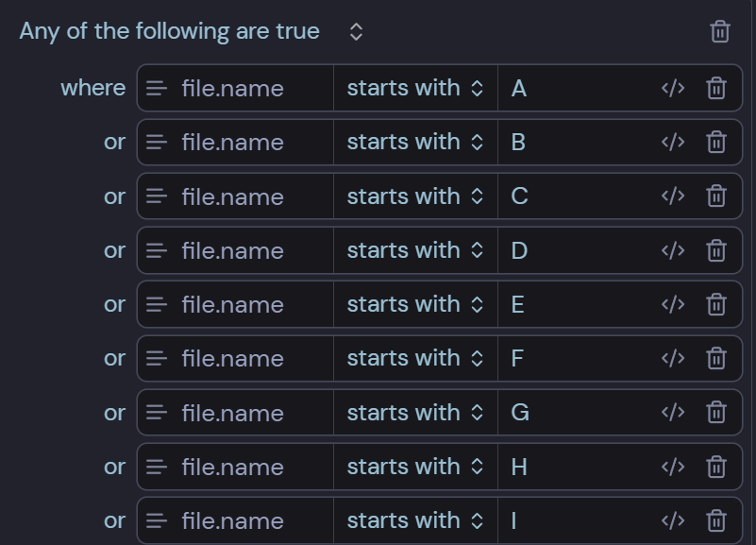The image size is (756, 545).
Task: Open code editor for 'starts with E' row
Action: [673, 304]
